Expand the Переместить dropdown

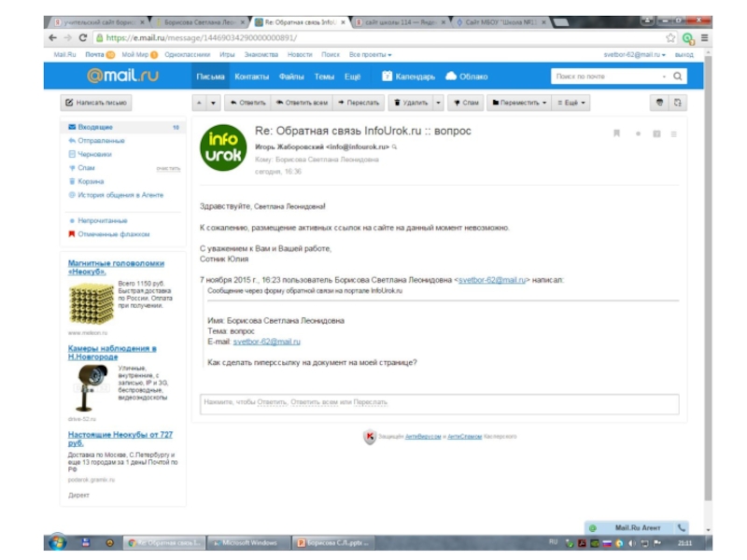click(x=519, y=103)
